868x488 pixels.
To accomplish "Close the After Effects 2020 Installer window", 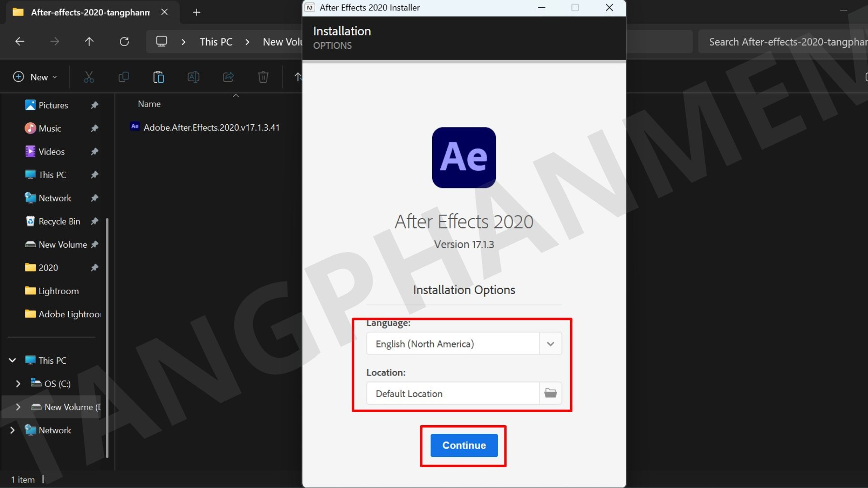I will (x=609, y=8).
